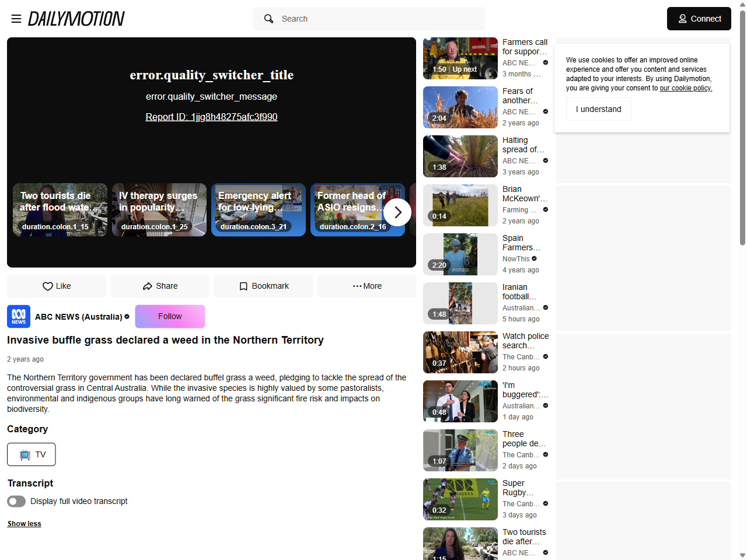Advance the related videos carousel arrow
747x560 pixels.
tap(397, 212)
